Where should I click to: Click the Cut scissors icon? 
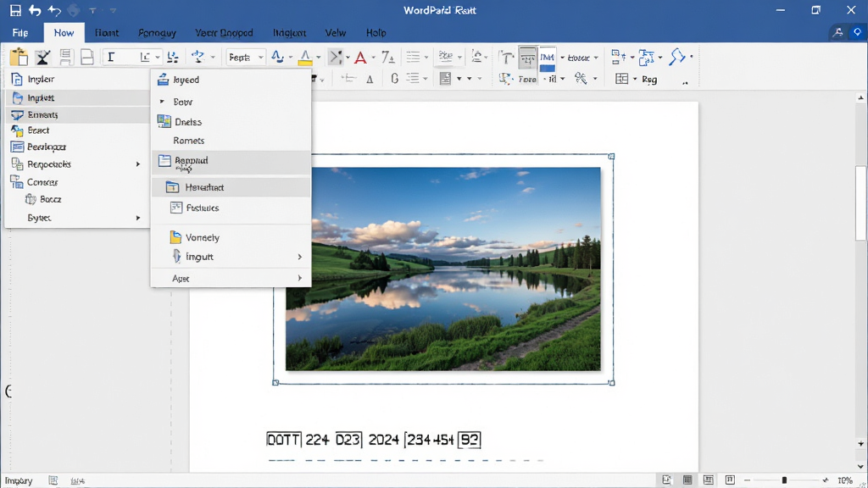42,57
